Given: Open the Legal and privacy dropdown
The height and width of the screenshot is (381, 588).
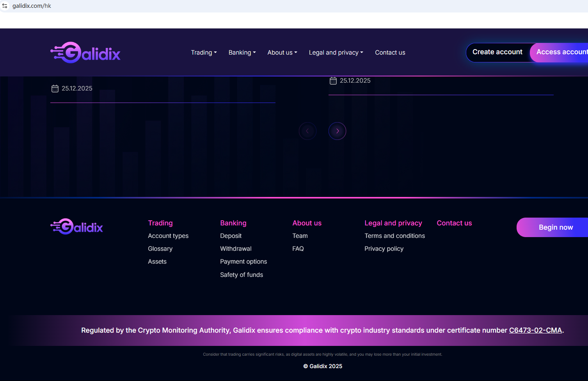Looking at the screenshot, I should (336, 53).
